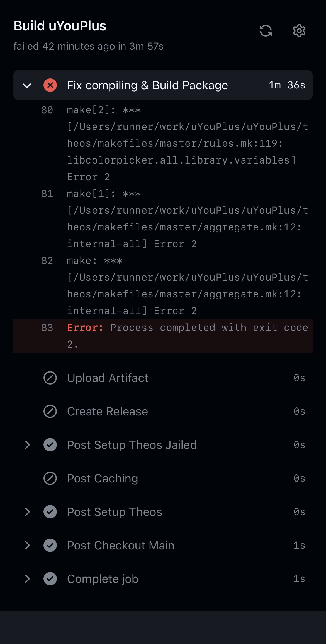Screen dimensions: 326x644
Task: Expand the Complete job step logs
Action: point(27,579)
